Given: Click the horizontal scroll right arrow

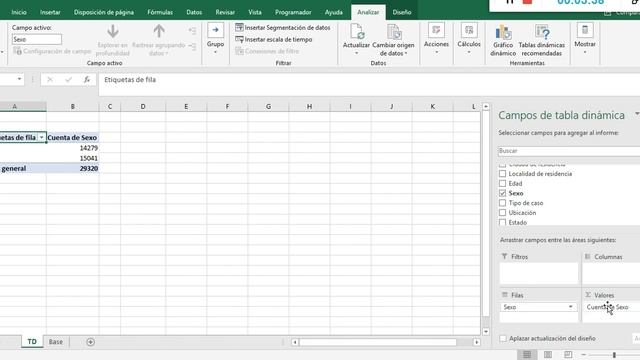Looking at the screenshot, I should (x=476, y=342).
